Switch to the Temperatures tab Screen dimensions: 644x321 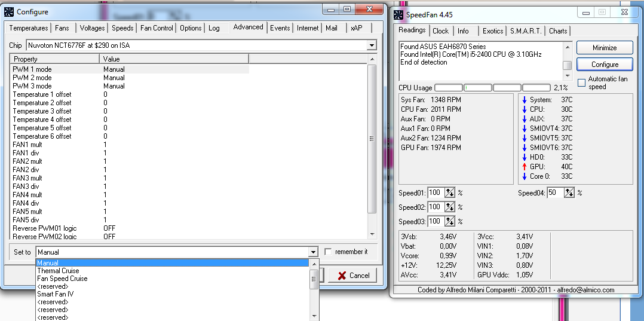point(28,28)
